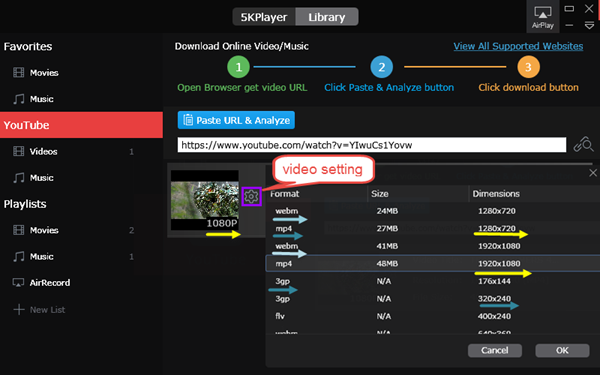Select mp4 27MB 1280x720 row

coord(433,228)
